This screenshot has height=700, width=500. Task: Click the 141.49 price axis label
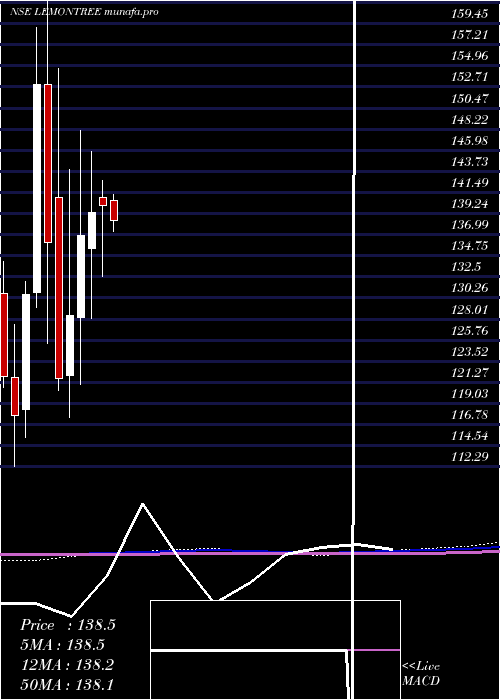[470, 183]
